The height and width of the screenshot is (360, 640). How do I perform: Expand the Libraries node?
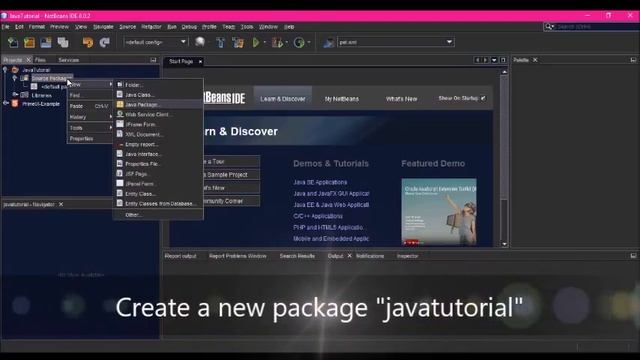pyautogui.click(x=15, y=95)
